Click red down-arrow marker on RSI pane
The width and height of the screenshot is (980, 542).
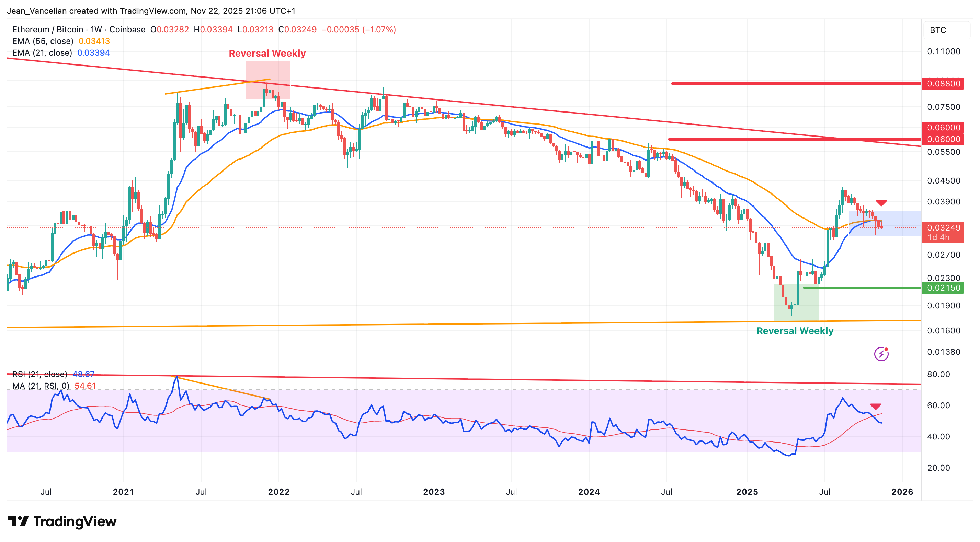[875, 406]
